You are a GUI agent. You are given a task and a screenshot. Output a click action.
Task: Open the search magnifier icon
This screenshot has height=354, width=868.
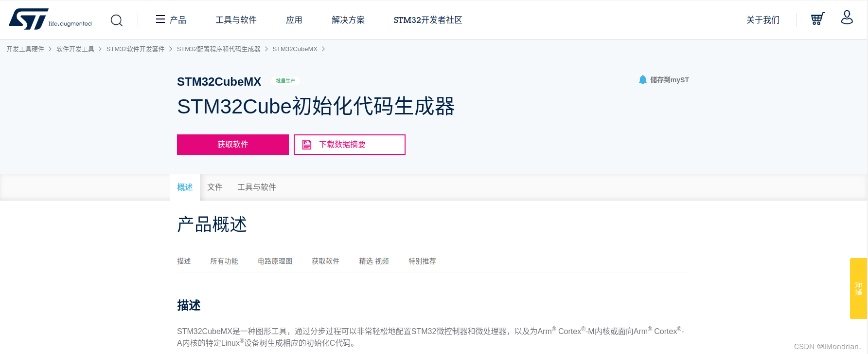point(117,20)
